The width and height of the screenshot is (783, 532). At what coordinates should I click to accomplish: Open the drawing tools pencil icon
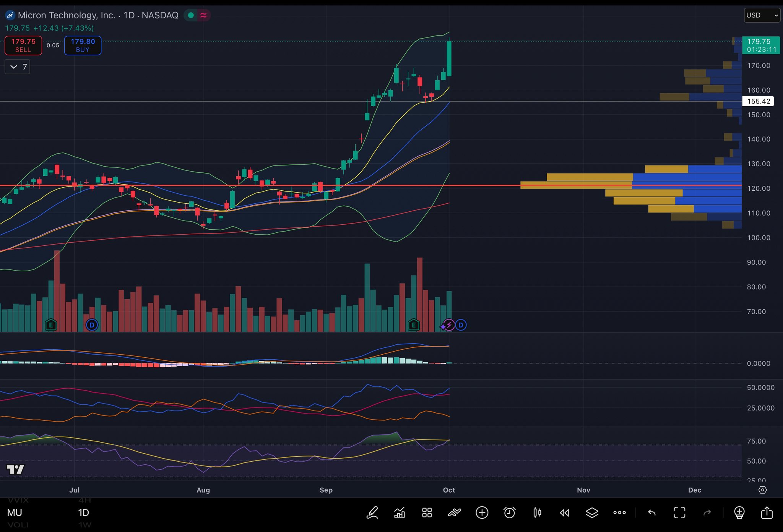coord(372,513)
